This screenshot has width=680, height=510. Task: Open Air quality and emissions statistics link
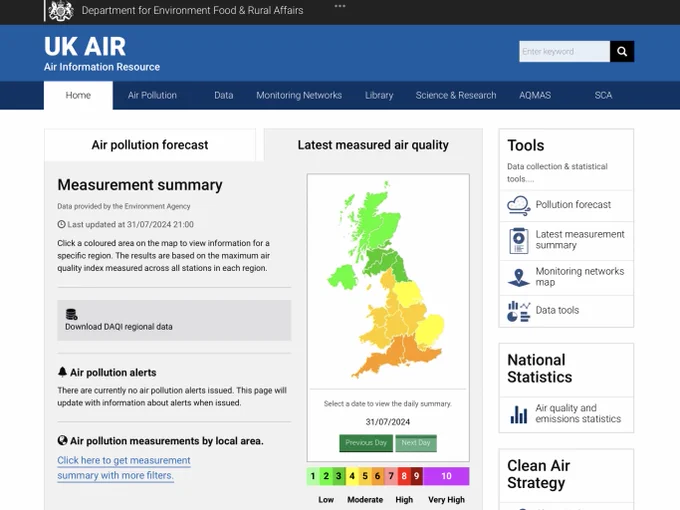tap(578, 414)
